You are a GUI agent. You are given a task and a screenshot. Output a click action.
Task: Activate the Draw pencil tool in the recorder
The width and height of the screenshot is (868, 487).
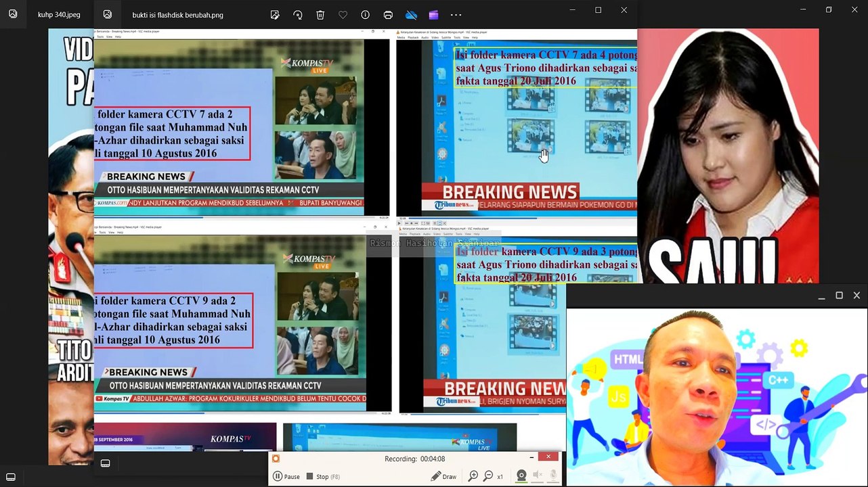[x=444, y=476]
